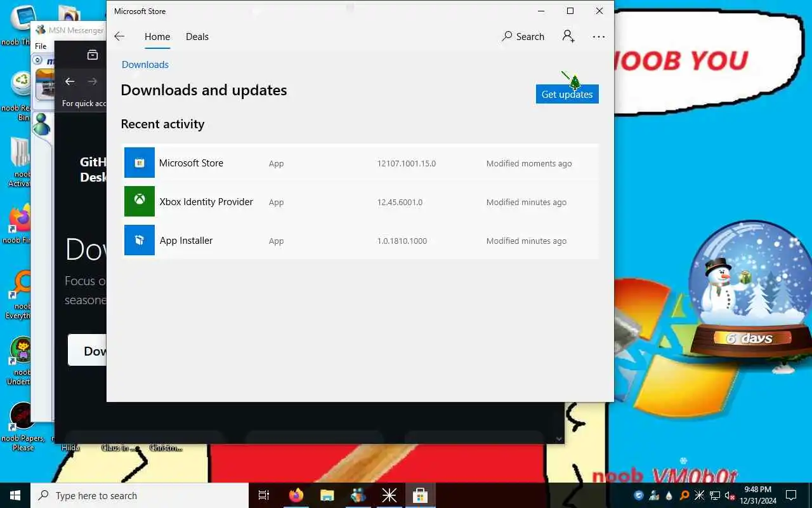This screenshot has height=508, width=812.
Task: Open the noob Undertale desktop shortcut
Action: tap(20, 361)
